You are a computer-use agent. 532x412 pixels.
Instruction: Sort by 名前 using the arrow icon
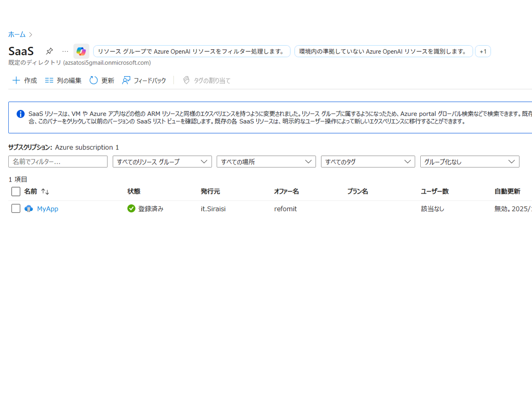45,192
